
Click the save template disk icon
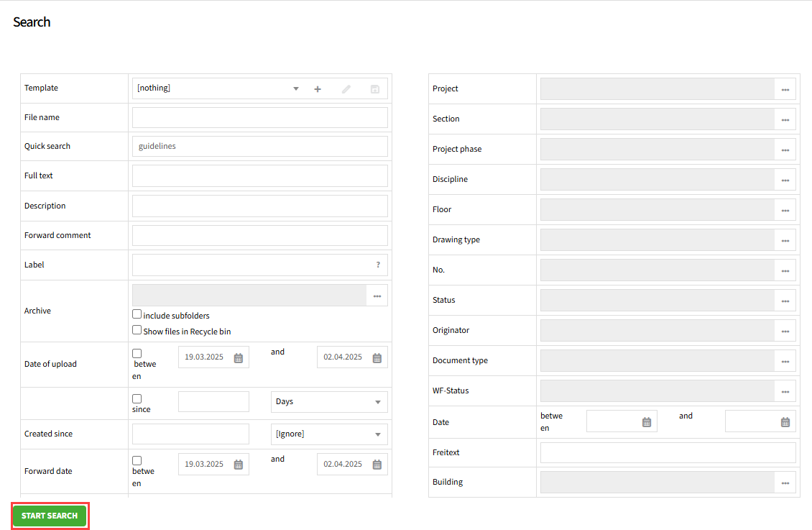coord(374,89)
